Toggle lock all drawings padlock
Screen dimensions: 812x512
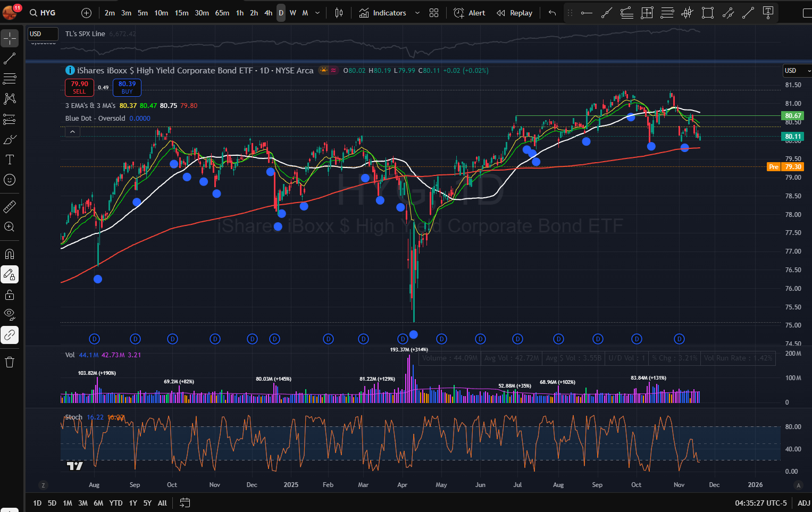(10, 295)
